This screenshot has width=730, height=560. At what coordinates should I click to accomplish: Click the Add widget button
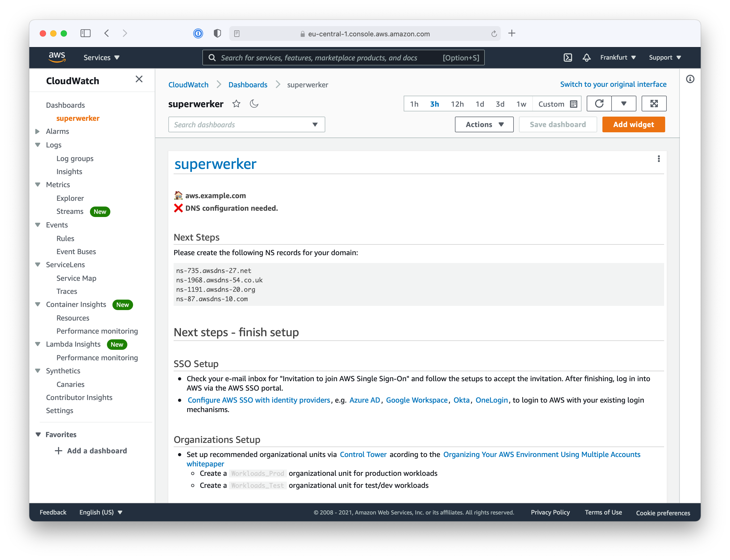(633, 124)
